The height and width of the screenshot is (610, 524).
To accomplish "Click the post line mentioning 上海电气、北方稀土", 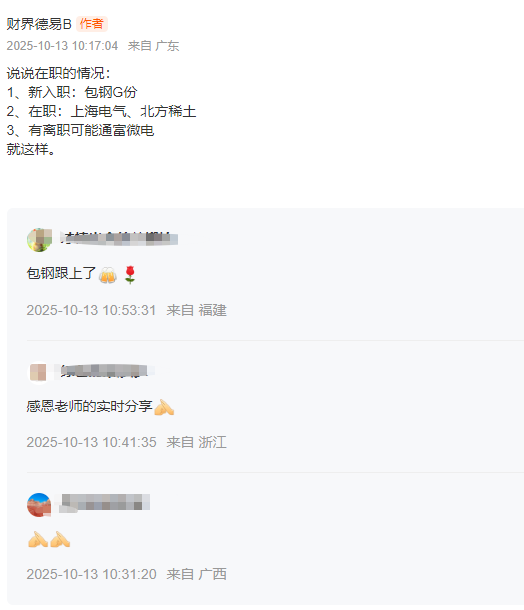I will (101, 112).
